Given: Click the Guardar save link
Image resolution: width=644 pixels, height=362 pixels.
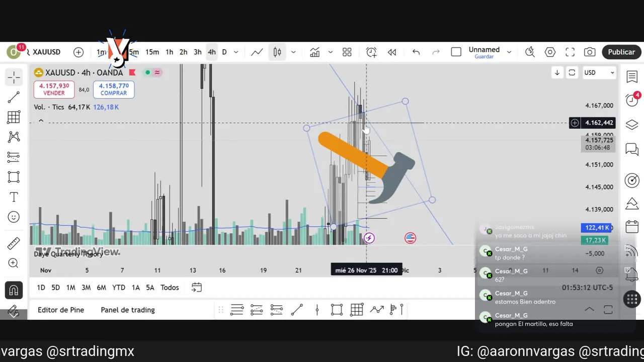Looking at the screenshot, I should point(484,57).
